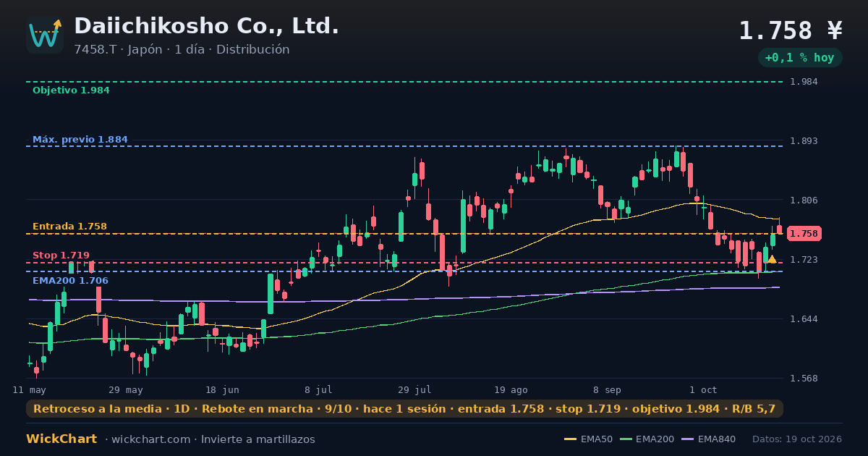Screen dimensions: 868x456
Task: Click the '8 jul' date axis label
Action: tap(318, 390)
